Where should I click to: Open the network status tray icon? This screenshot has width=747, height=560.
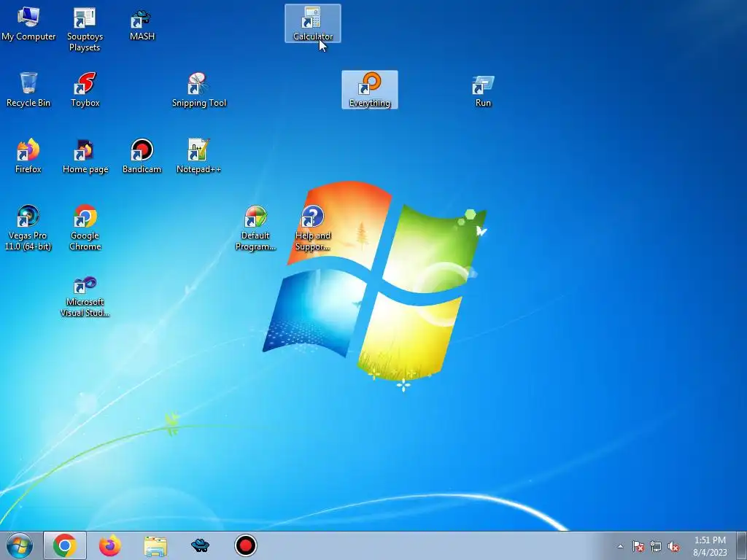pos(656,546)
